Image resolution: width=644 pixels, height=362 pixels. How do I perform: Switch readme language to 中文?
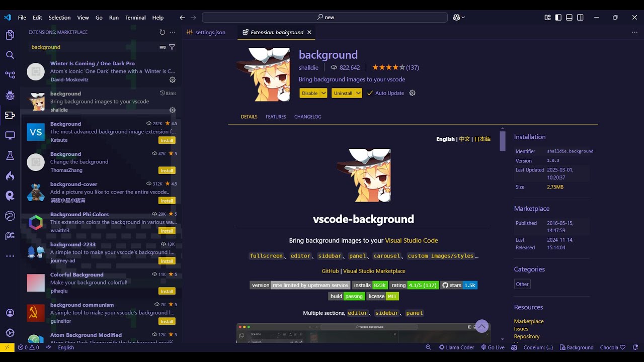point(464,139)
